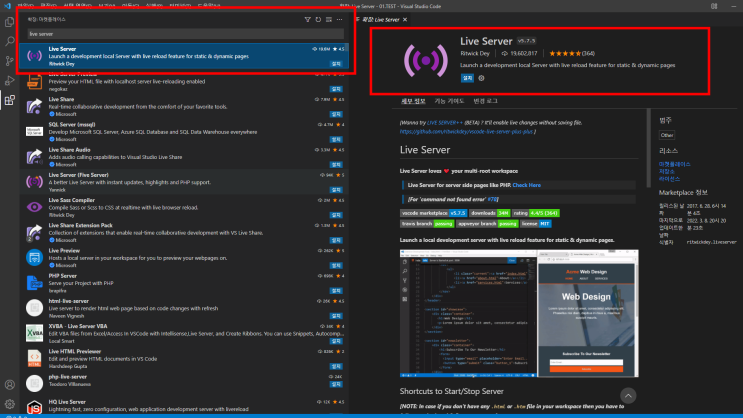The width and height of the screenshot is (743, 418).
Task: Open the Extensions view icon
Action: click(9, 100)
